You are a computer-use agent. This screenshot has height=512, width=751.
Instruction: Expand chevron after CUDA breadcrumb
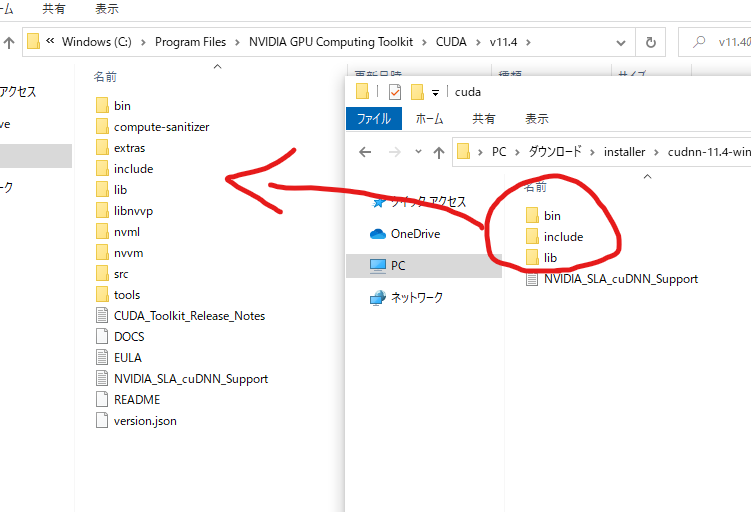(478, 43)
